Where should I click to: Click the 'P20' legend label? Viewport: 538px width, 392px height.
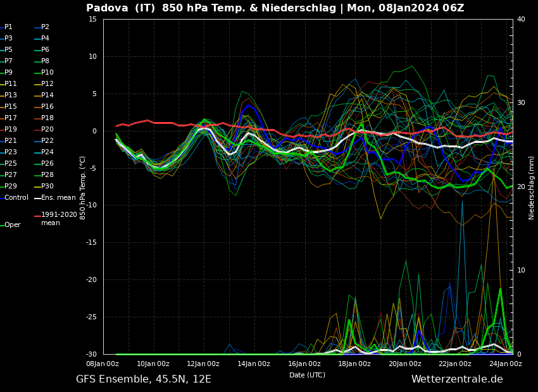pyautogui.click(x=47, y=129)
